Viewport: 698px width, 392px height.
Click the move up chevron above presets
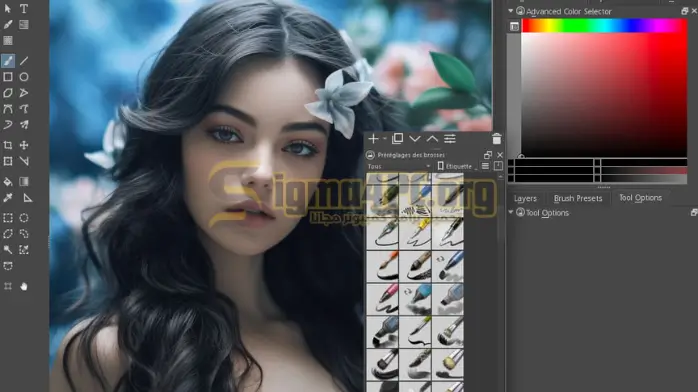tap(432, 139)
